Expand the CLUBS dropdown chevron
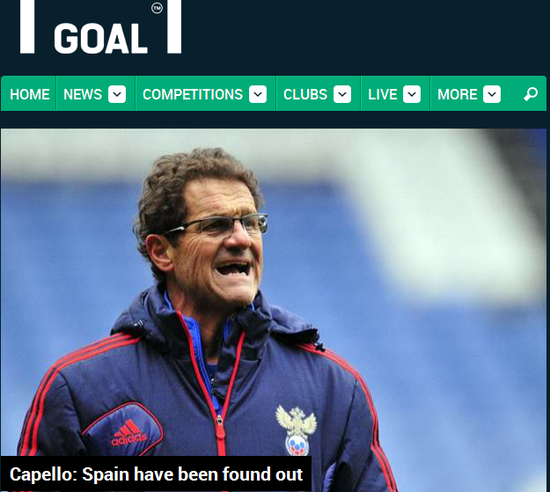The height and width of the screenshot is (492, 550). [x=342, y=94]
